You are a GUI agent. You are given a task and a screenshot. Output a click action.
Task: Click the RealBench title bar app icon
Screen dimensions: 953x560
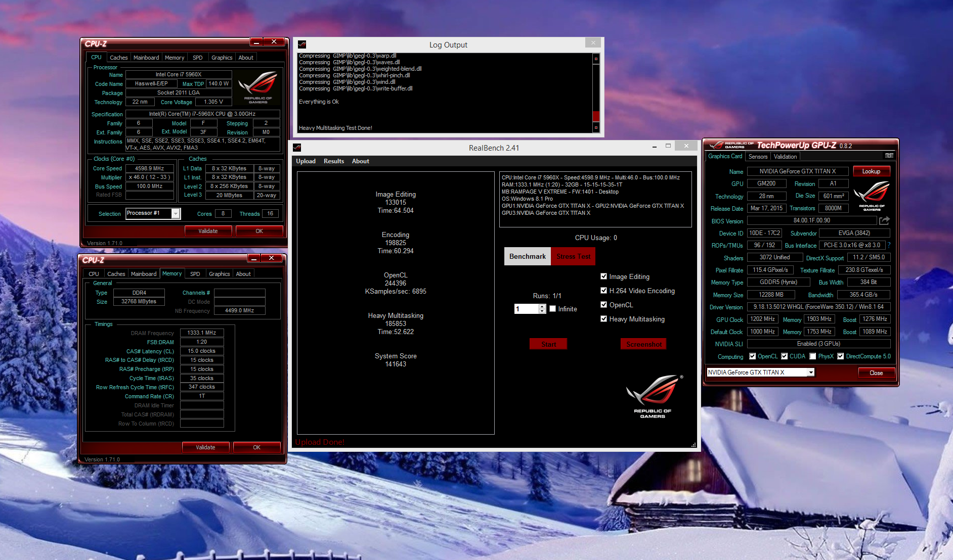(297, 148)
